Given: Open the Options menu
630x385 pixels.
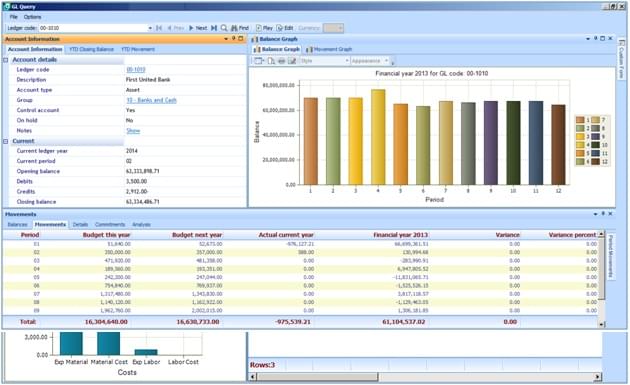Looking at the screenshot, I should click(x=32, y=17).
